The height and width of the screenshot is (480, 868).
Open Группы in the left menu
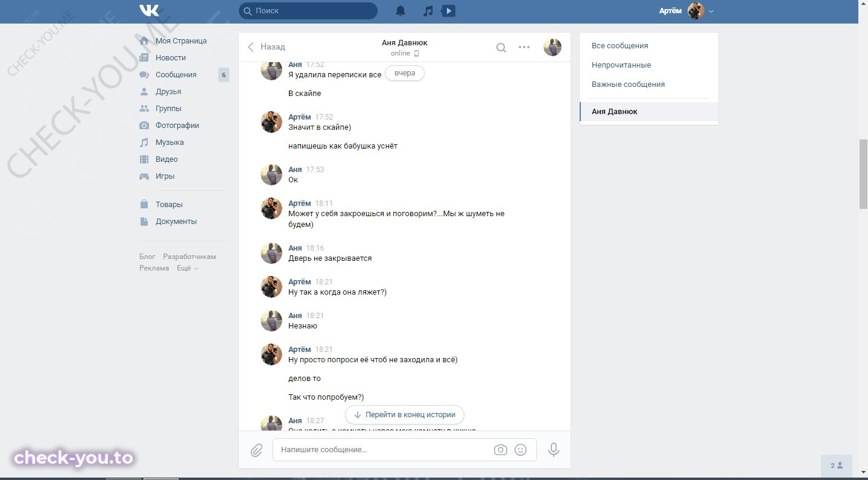[x=168, y=109]
